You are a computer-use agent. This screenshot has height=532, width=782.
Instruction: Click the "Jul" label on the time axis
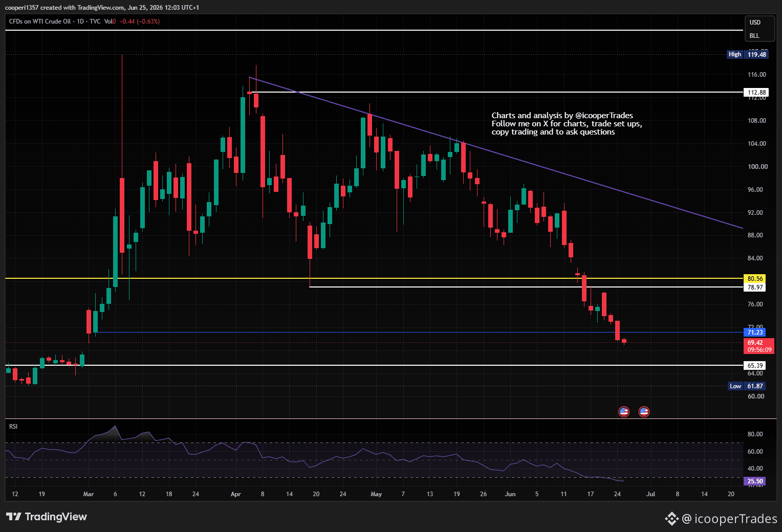click(651, 494)
